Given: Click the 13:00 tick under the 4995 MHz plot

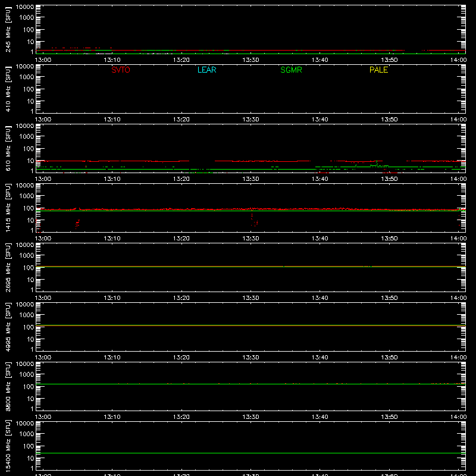Looking at the screenshot, I should click(43, 358).
